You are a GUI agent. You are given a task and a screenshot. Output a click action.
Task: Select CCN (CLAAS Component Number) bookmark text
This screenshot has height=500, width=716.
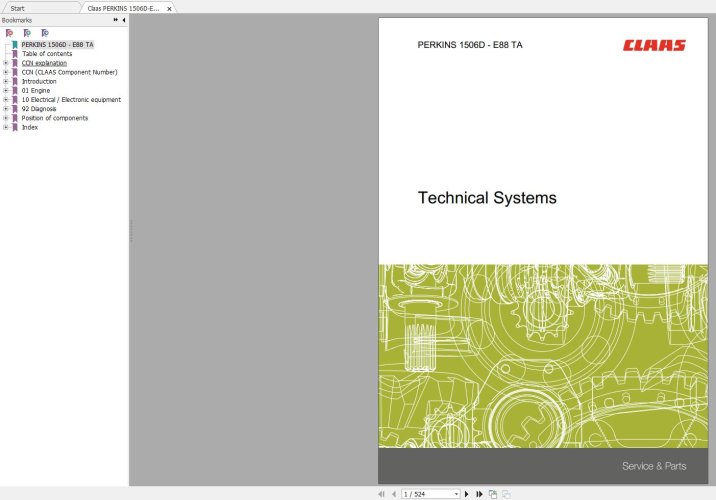point(69,72)
